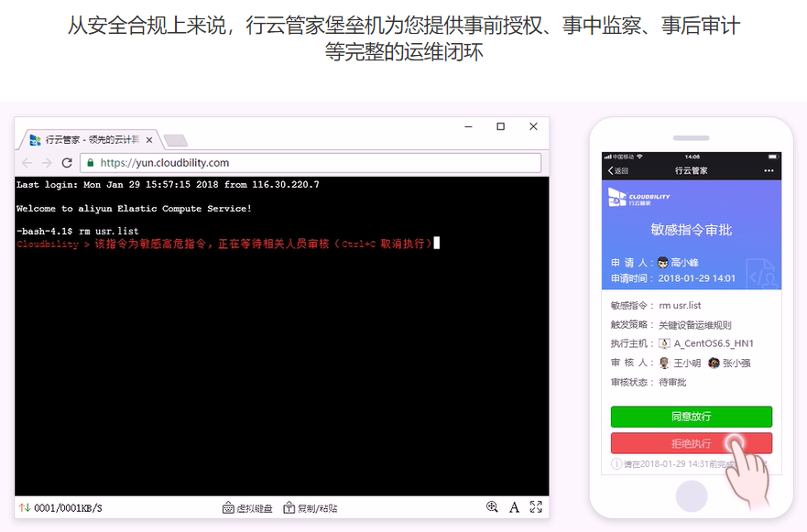This screenshot has height=532, width=807.
Task: Minimize the browser window
Action: (468, 126)
